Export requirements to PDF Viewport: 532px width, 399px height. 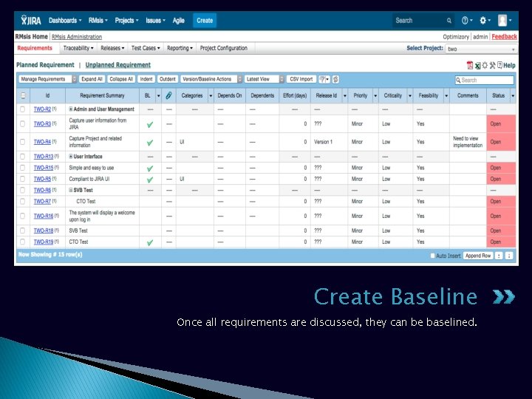[x=470, y=65]
